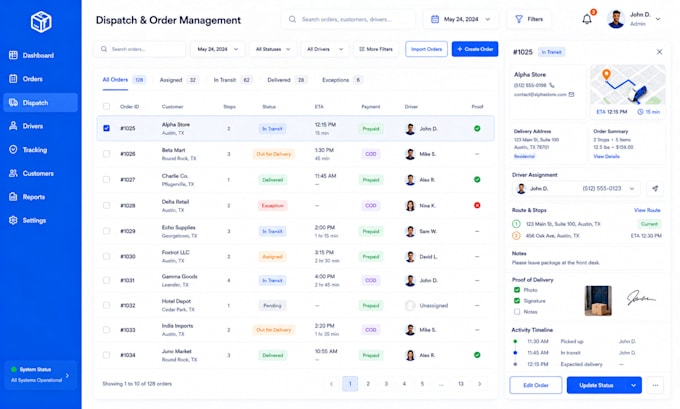
Task: Click the phone icon next to Alpha Store number
Action: [x=552, y=85]
